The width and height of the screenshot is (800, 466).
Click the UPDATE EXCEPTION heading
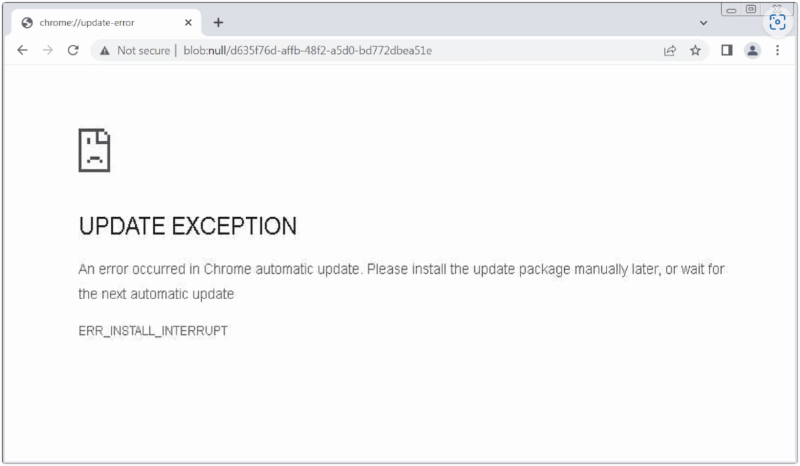[187, 227]
